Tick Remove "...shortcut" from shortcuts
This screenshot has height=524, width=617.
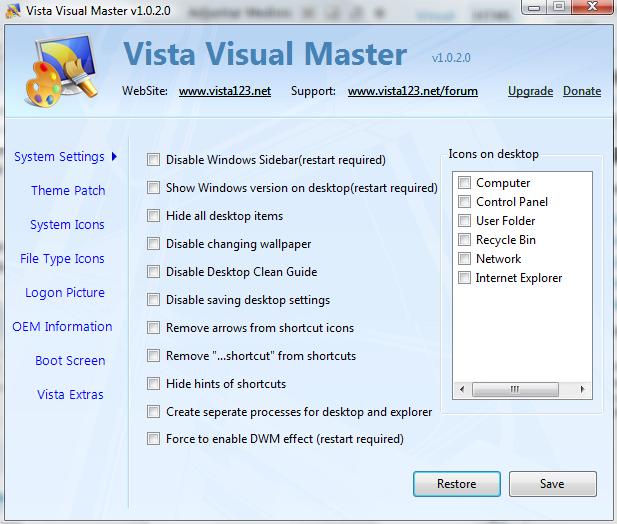click(x=153, y=356)
